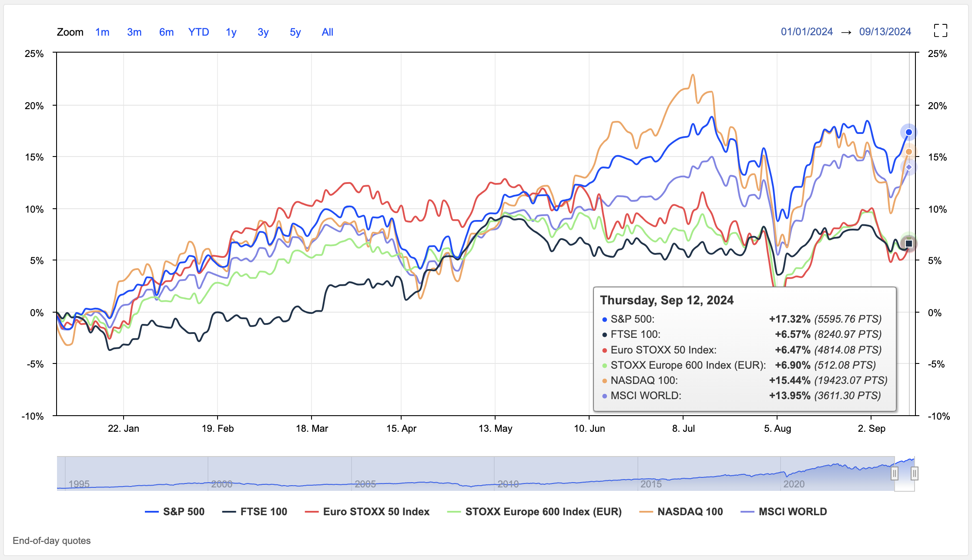Image resolution: width=972 pixels, height=560 pixels.
Task: Select the 1y zoom range
Action: coord(231,32)
